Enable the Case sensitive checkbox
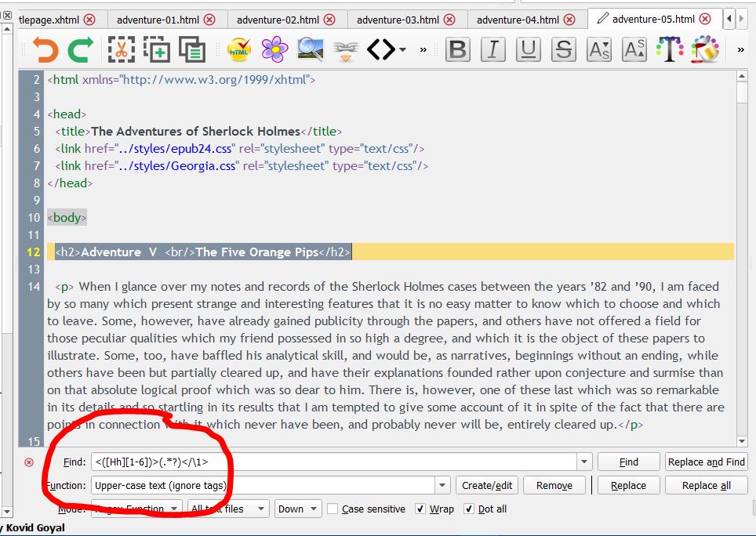Screen dimensions: 756x536 (x=333, y=509)
